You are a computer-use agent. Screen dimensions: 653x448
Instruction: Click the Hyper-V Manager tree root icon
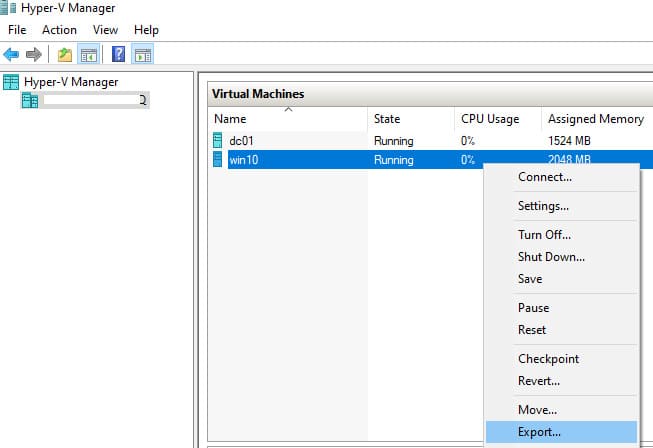(x=11, y=82)
